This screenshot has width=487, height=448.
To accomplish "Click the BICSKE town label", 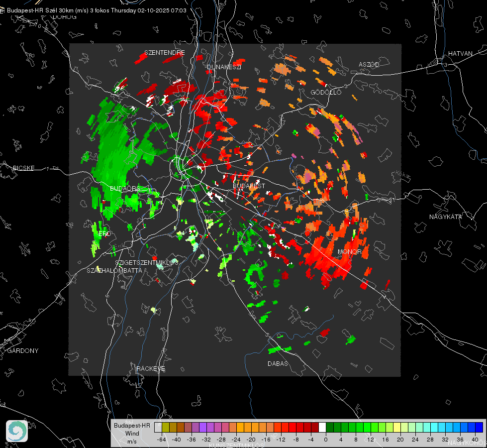I will pos(23,168).
